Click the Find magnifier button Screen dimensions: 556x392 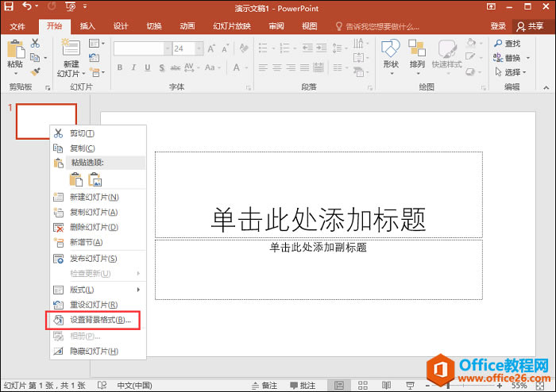[508, 43]
